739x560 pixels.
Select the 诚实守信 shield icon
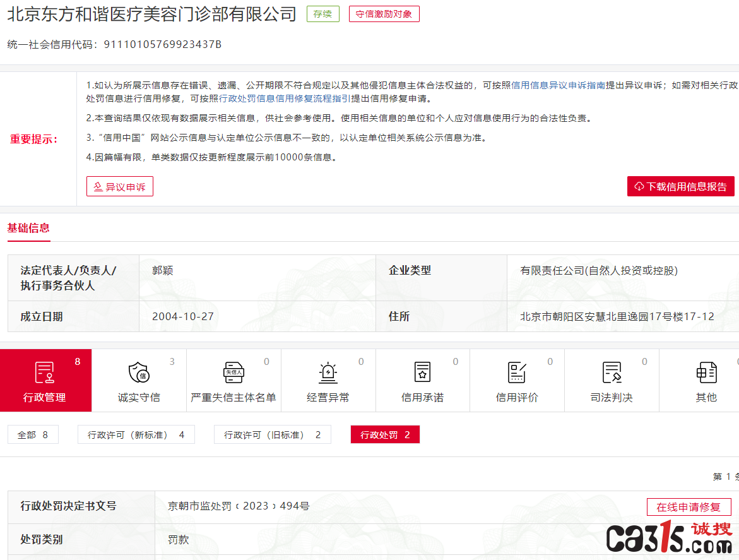click(x=139, y=372)
